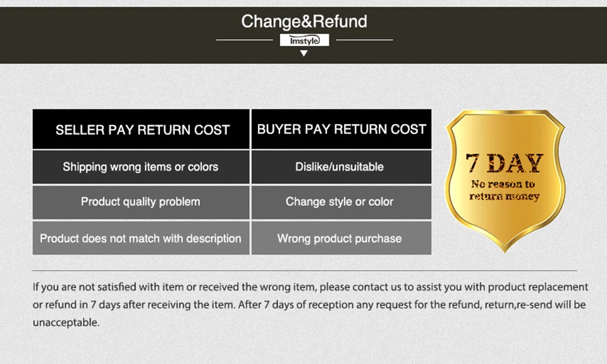Click the Change style or color cell
This screenshot has height=364, width=607.
(x=341, y=202)
